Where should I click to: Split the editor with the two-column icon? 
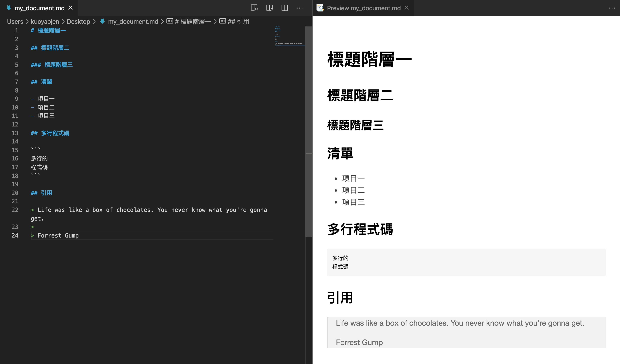[x=285, y=8]
